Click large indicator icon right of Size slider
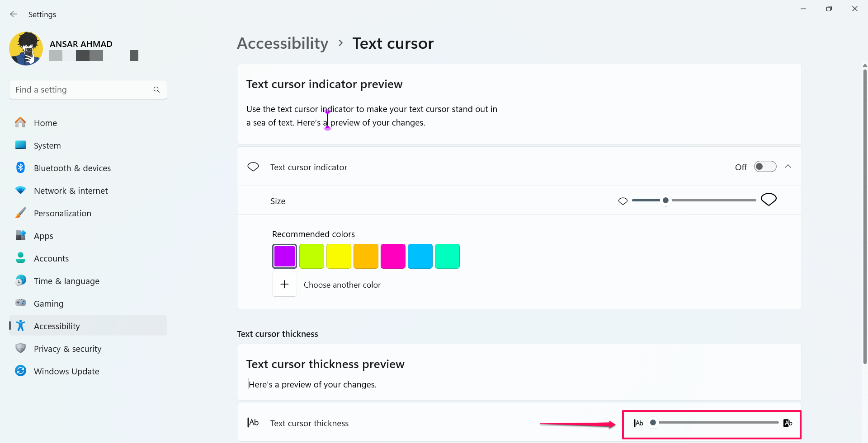Viewport: 868px width, 443px height. pyautogui.click(x=769, y=200)
